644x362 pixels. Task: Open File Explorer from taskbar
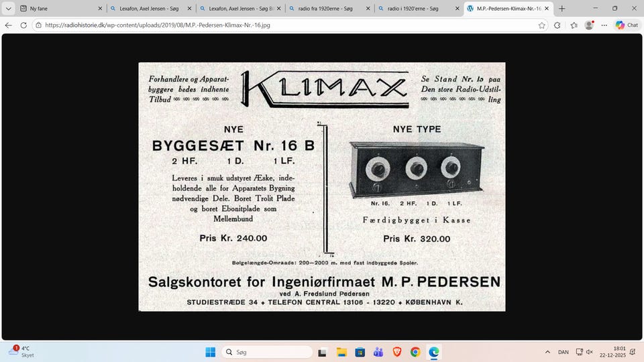pos(341,352)
